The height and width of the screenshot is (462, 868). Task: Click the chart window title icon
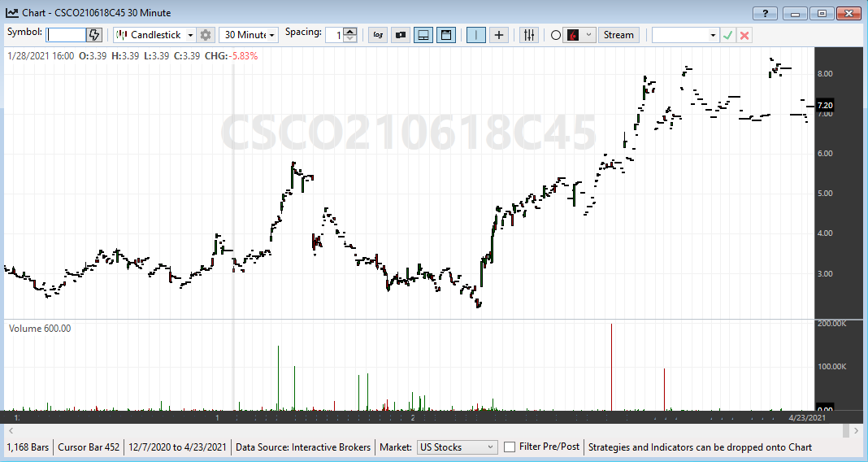11,13
